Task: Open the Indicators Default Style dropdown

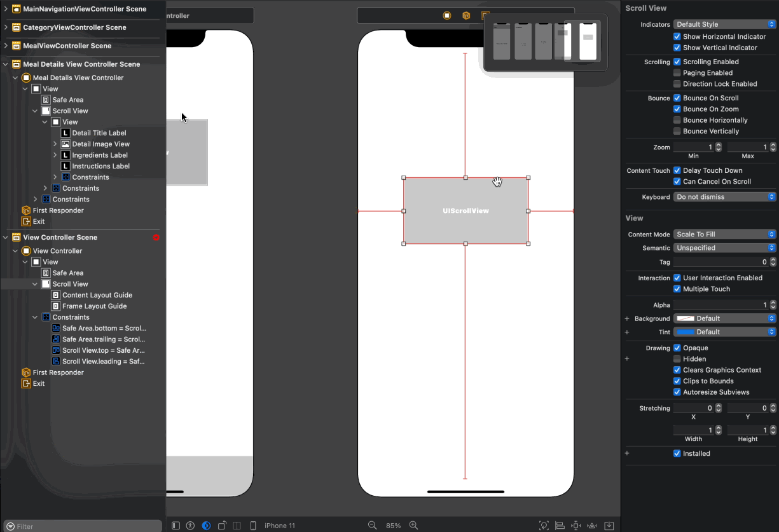Action: click(724, 24)
